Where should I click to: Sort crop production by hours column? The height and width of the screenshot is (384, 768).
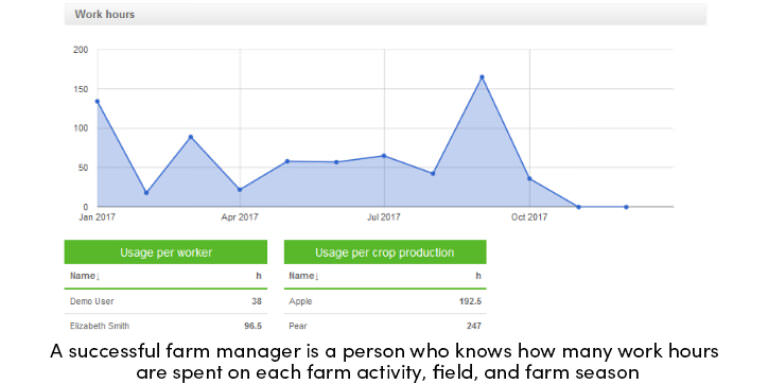(x=478, y=276)
